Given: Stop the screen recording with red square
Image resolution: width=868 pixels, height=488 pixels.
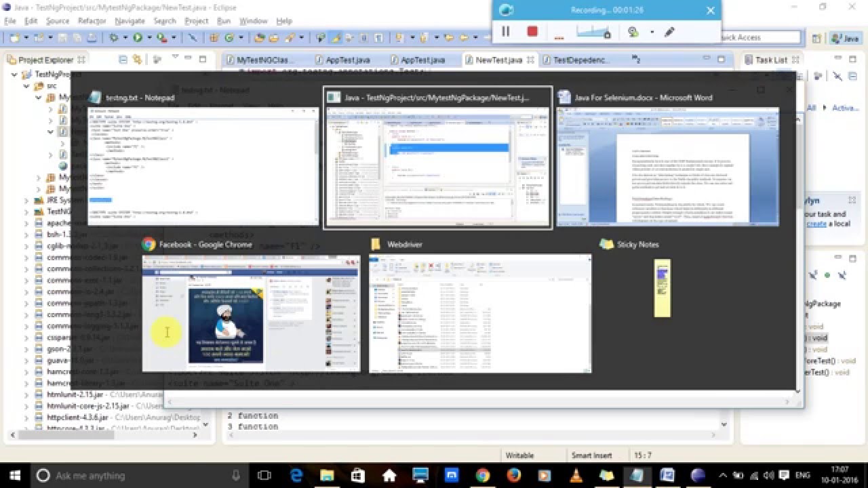Looking at the screenshot, I should [x=532, y=32].
